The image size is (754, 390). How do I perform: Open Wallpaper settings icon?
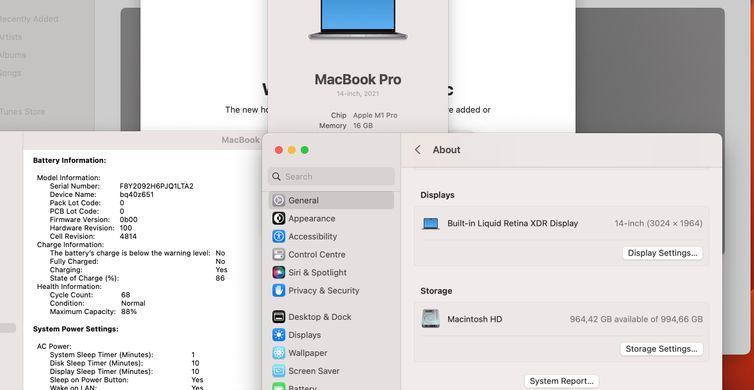[x=278, y=353]
